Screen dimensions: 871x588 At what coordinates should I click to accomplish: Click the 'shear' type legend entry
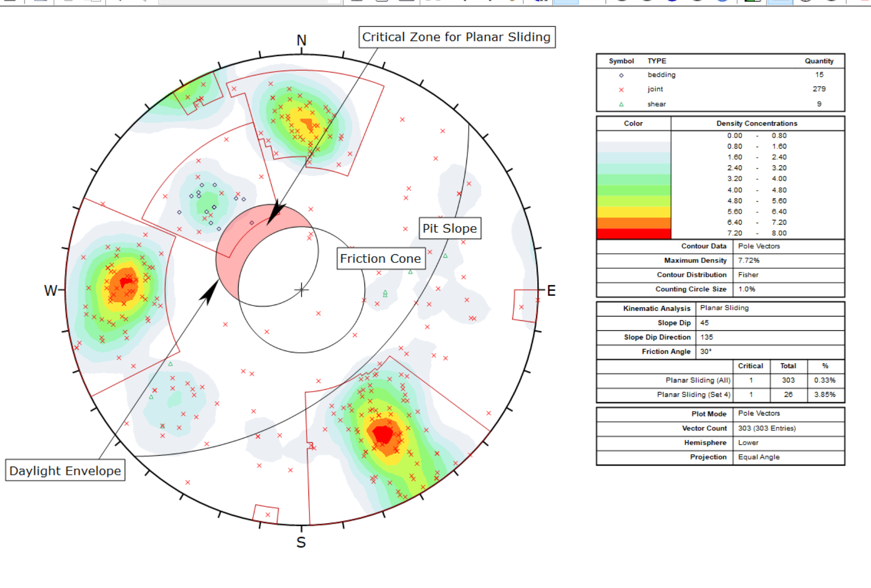pyautogui.click(x=657, y=104)
